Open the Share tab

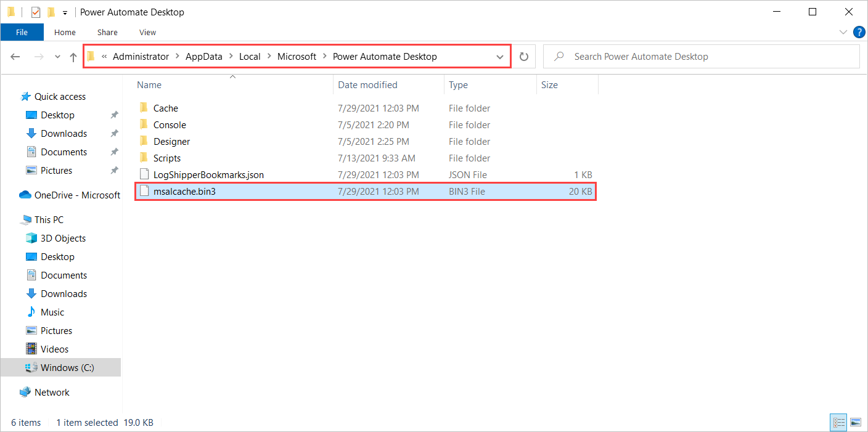pos(107,32)
